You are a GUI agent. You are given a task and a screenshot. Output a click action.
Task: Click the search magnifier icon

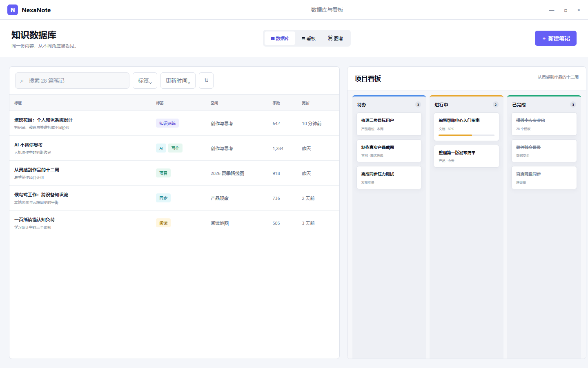(22, 81)
